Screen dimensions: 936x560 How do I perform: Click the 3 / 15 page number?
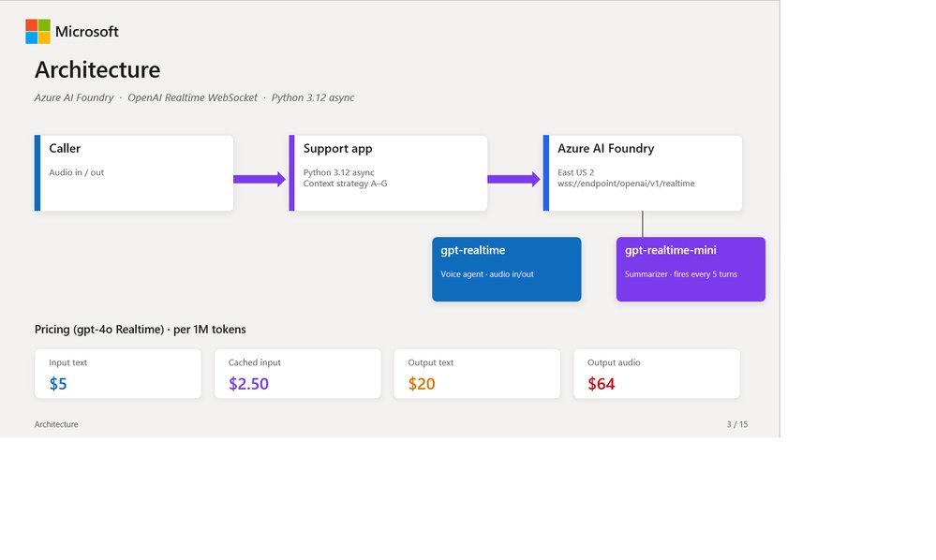(737, 424)
